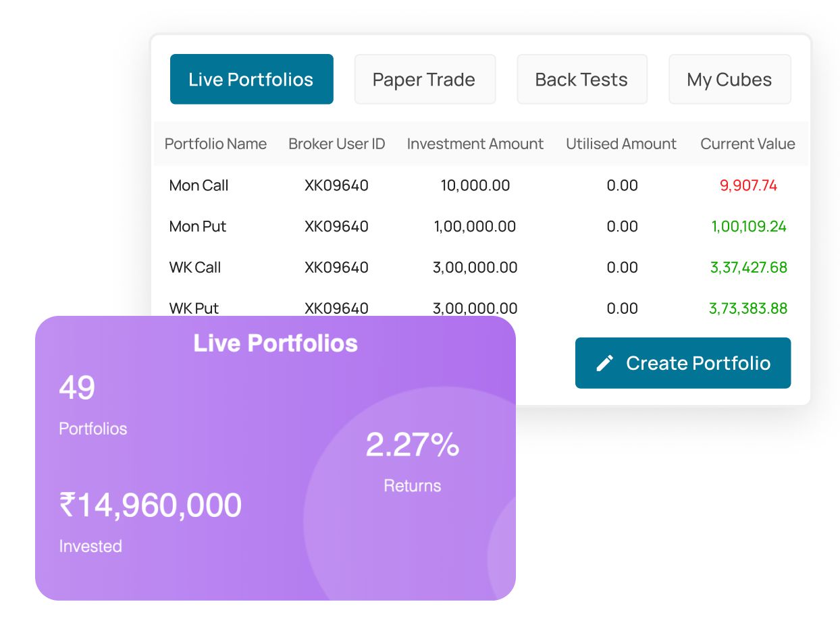Go to the My Cubes tab
Viewport: 840px width, 629px height.
point(729,79)
